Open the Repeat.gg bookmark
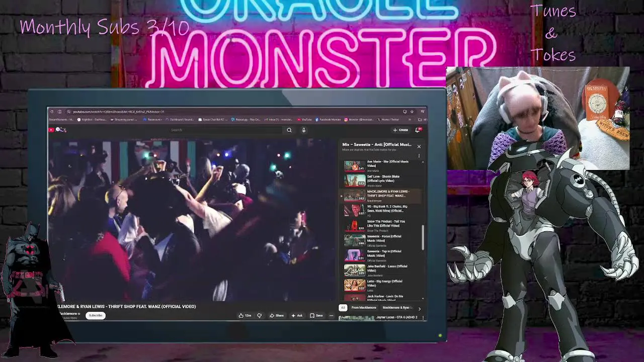This screenshot has width=644, height=362. pos(246,120)
